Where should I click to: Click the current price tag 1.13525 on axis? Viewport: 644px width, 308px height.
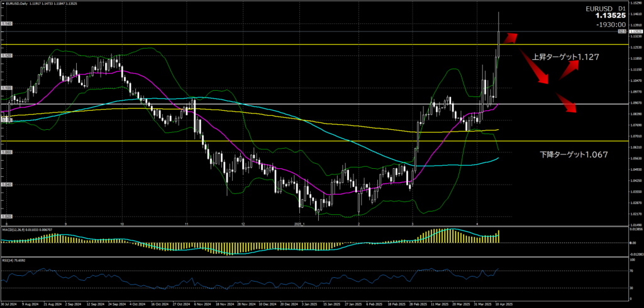[635, 31]
